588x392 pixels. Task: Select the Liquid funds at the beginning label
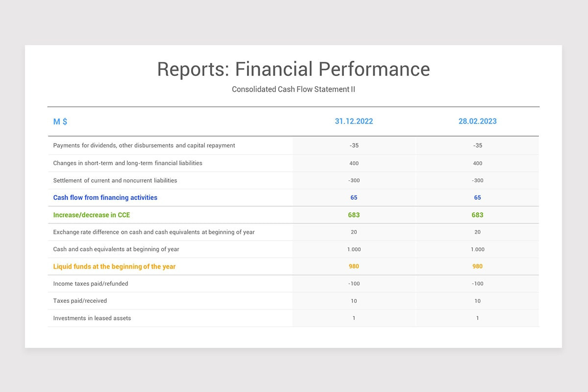click(114, 266)
